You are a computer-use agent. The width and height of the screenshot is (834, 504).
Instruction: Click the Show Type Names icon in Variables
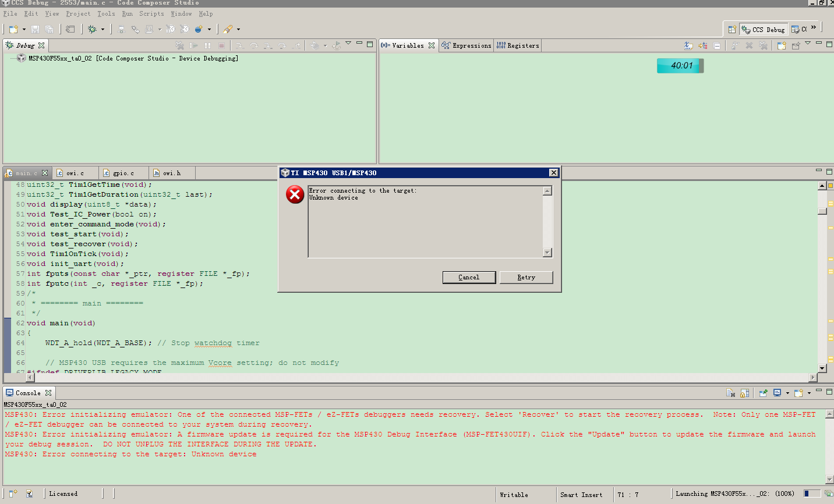(688, 45)
